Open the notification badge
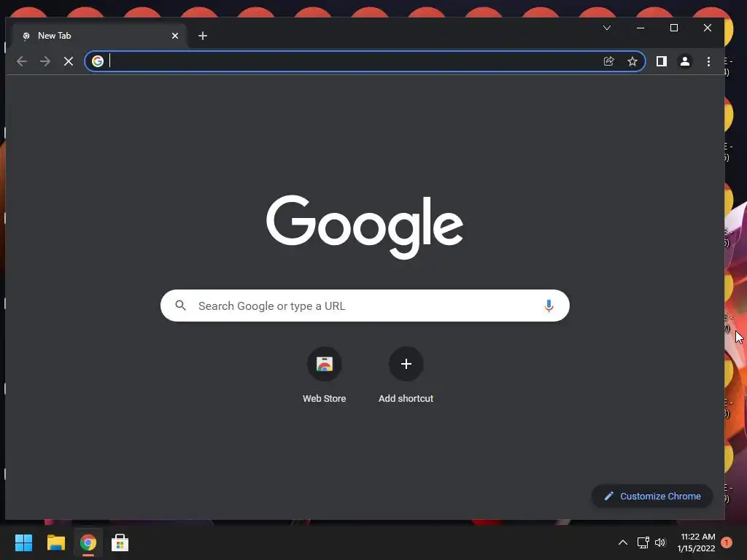 point(727,542)
